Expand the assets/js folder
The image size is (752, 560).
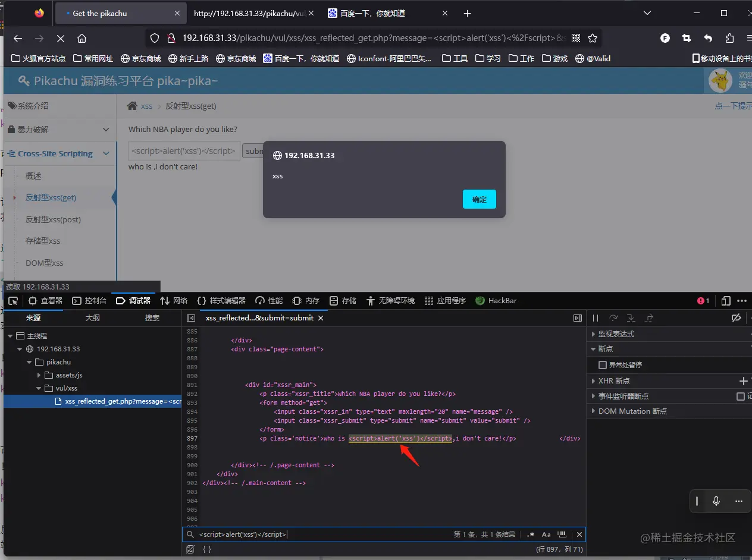39,375
